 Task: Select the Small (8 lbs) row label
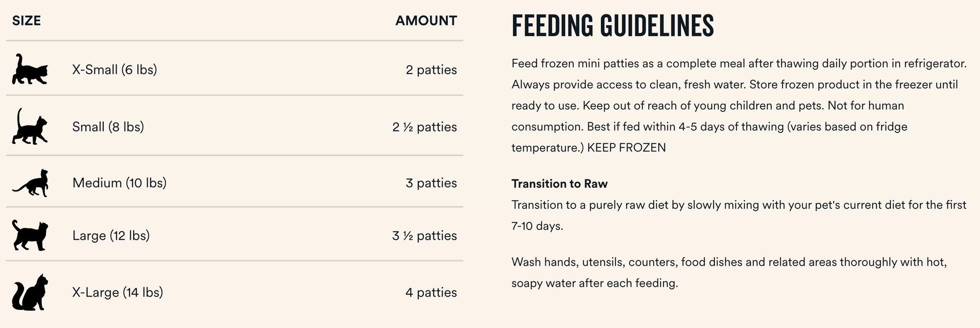pyautogui.click(x=108, y=127)
